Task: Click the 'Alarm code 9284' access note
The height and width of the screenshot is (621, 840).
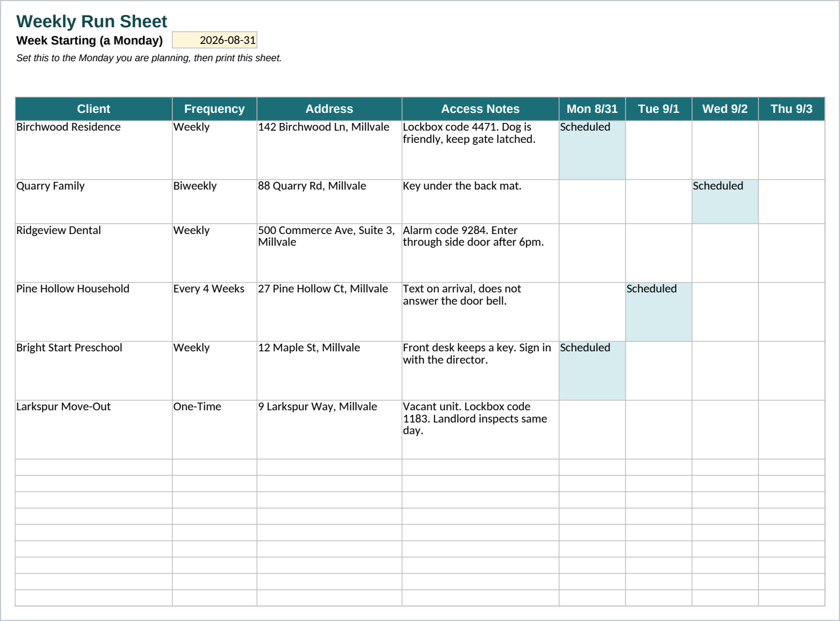Action: point(481,254)
